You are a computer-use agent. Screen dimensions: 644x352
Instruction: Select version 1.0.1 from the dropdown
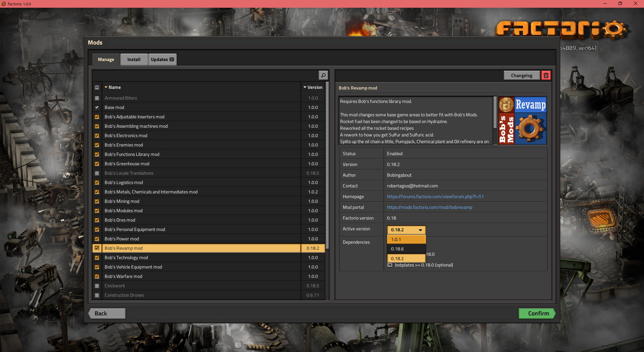pyautogui.click(x=406, y=239)
